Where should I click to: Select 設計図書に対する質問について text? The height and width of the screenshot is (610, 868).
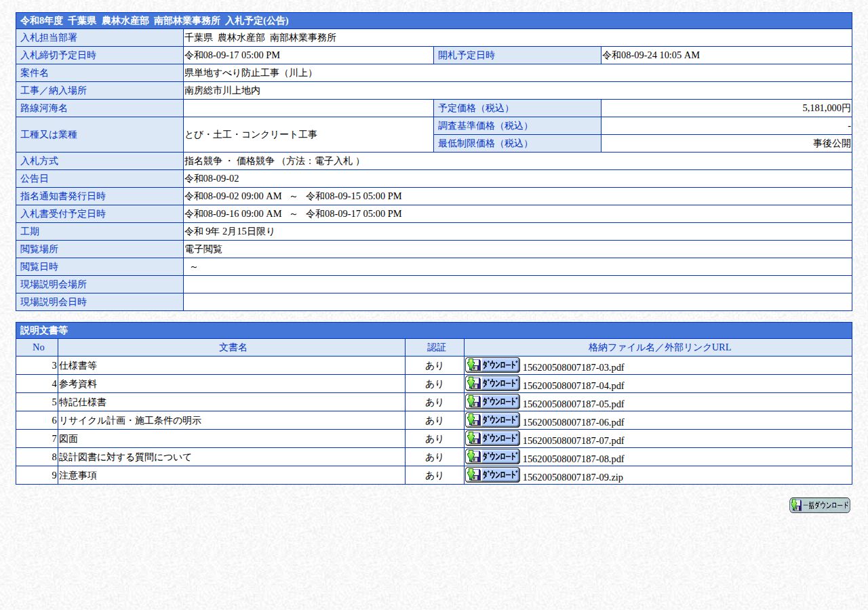125,457
